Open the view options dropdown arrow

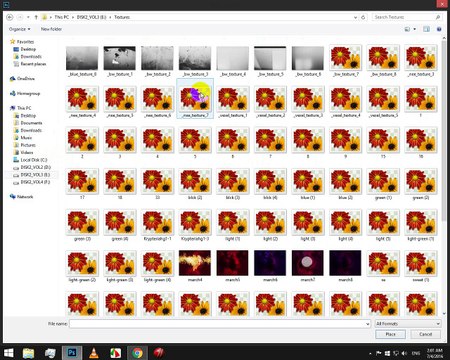pos(415,29)
